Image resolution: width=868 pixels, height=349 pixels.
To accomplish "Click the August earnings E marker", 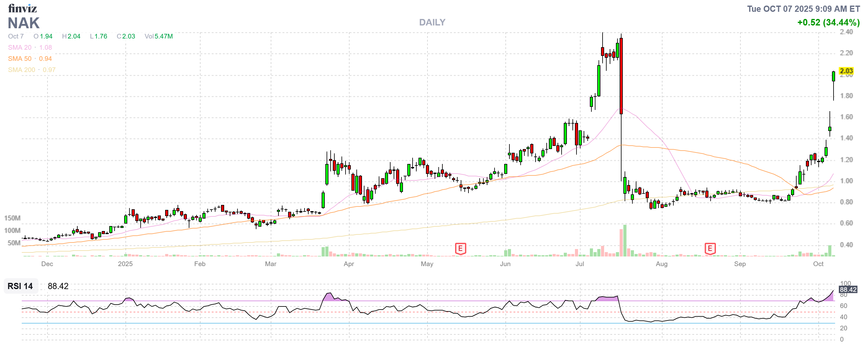I will [710, 249].
